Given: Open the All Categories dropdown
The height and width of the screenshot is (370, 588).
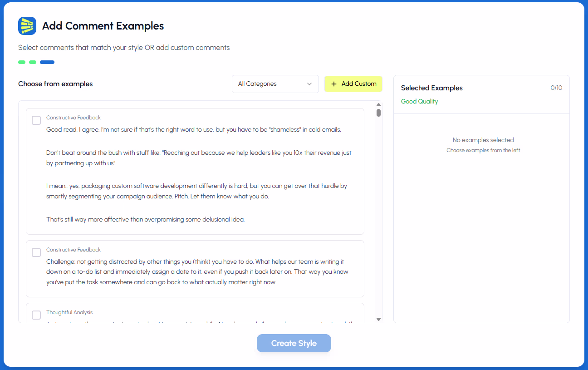Looking at the screenshot, I should point(275,84).
